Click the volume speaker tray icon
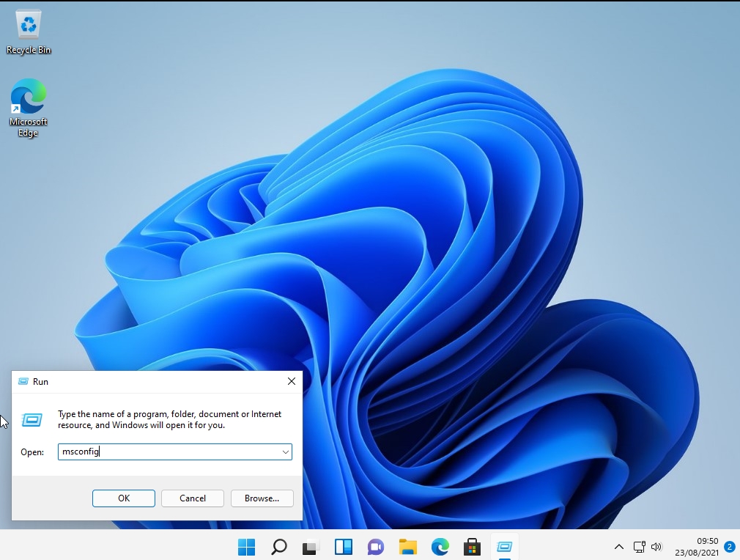Image resolution: width=740 pixels, height=560 pixels. coord(656,547)
